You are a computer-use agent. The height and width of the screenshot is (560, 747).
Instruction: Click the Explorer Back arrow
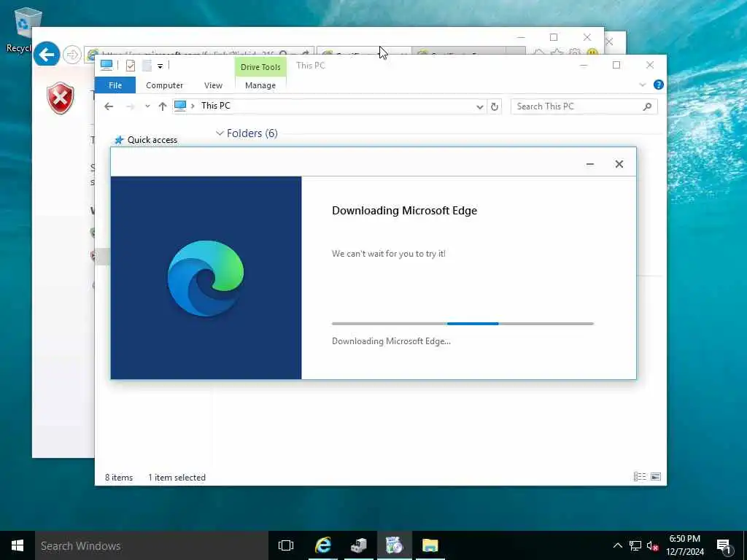point(109,106)
